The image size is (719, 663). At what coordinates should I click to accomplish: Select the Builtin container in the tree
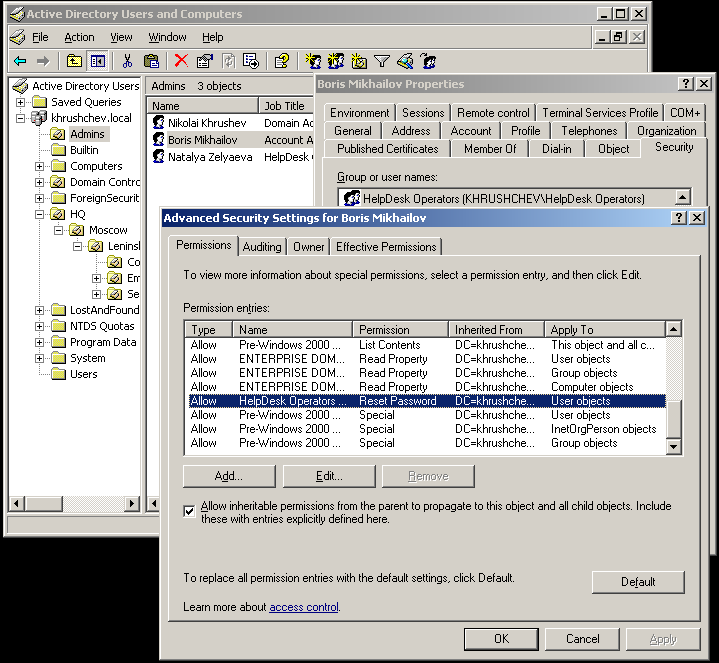pyautogui.click(x=84, y=150)
